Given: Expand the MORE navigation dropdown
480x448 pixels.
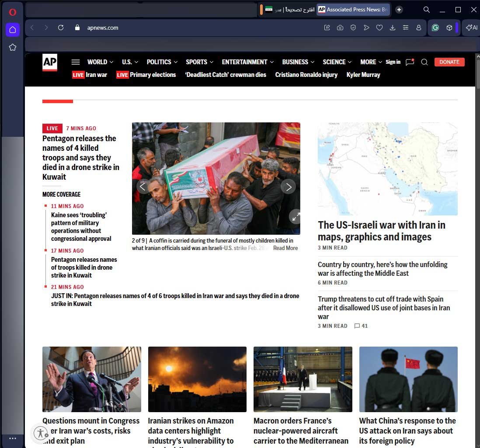Looking at the screenshot, I should tap(371, 62).
